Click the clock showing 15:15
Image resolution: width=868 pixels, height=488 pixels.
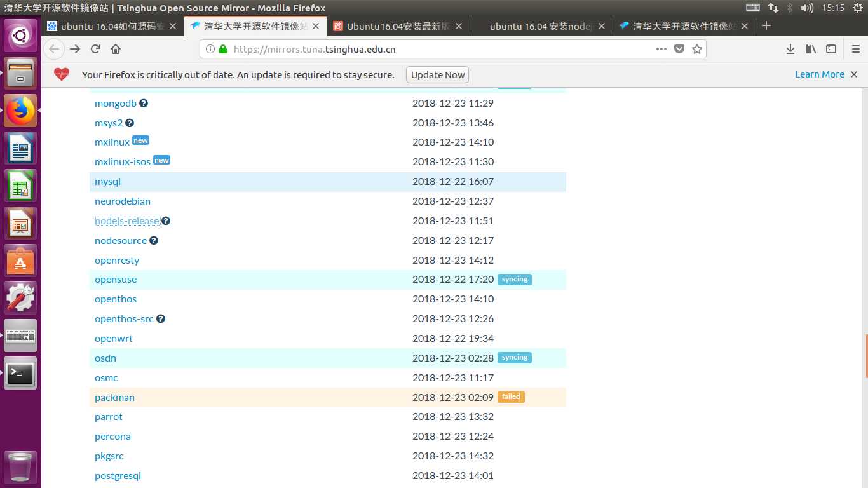pos(833,8)
